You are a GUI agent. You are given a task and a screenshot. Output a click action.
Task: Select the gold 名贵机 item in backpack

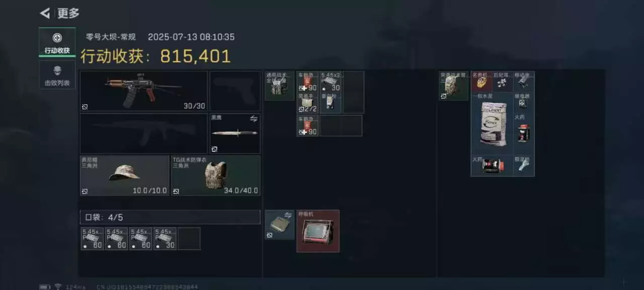[481, 82]
